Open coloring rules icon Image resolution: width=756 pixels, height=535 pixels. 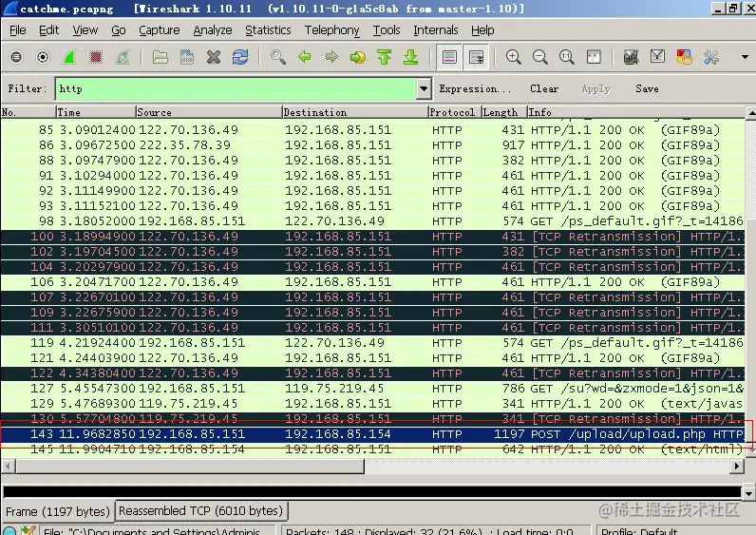coord(684,57)
